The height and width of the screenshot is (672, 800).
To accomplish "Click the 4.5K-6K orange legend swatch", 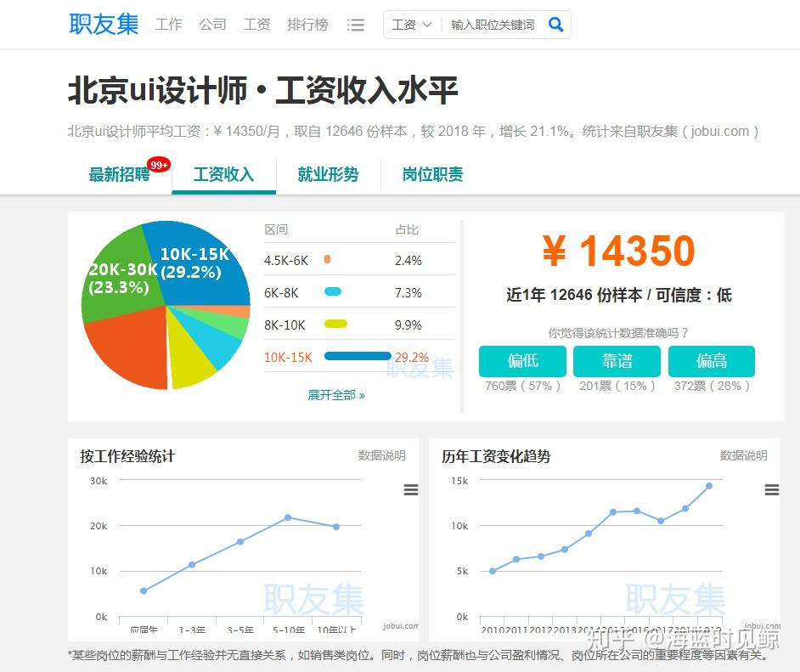I will tap(328, 259).
